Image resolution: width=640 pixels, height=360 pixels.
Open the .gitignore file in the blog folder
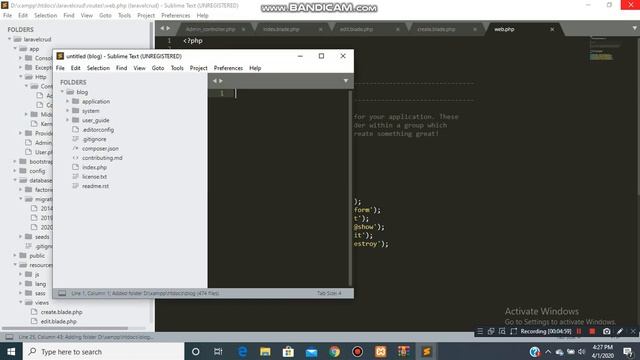[x=94, y=139]
